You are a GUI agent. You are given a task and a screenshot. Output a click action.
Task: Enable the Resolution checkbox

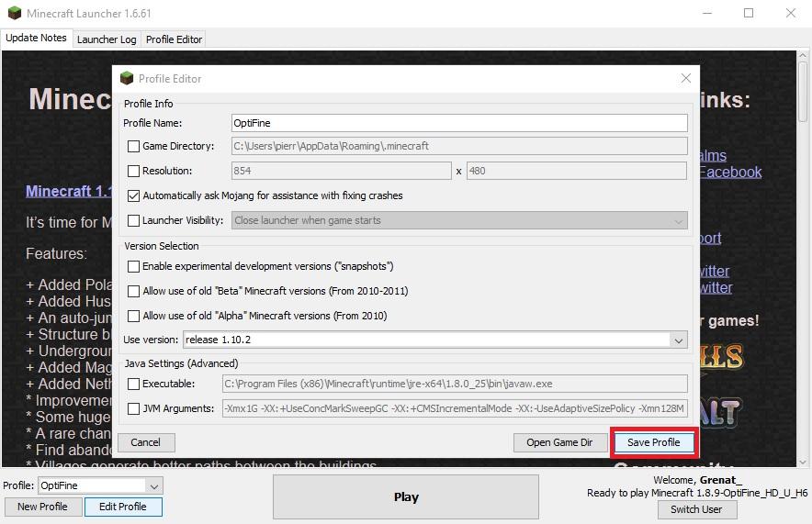(x=133, y=171)
